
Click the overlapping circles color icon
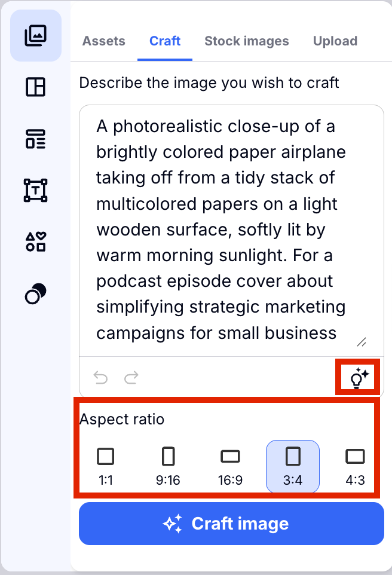pos(36,293)
